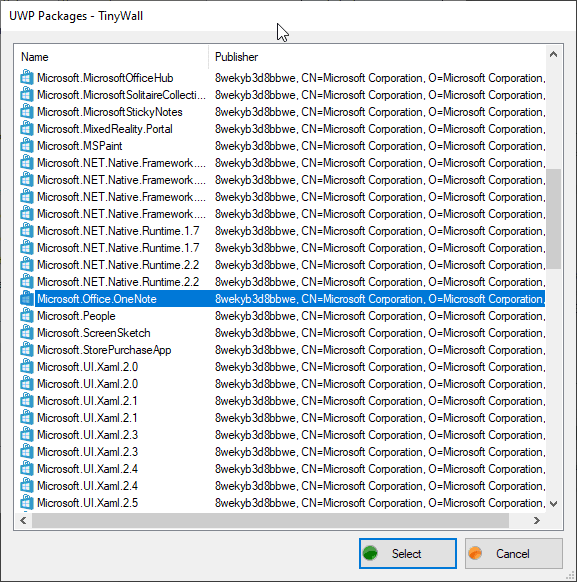Image resolution: width=577 pixels, height=582 pixels.
Task: Click the horizontal scrollbar thumb
Action: (270, 520)
